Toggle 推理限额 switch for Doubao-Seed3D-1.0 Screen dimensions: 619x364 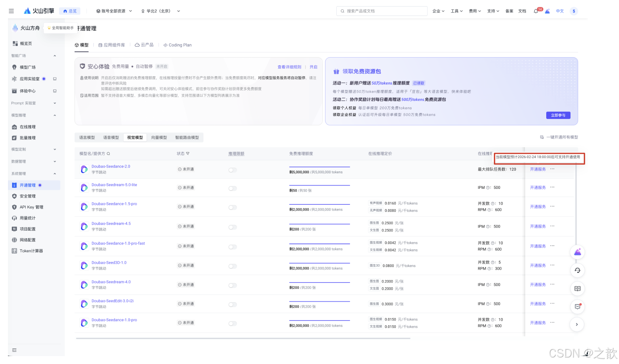point(233,266)
